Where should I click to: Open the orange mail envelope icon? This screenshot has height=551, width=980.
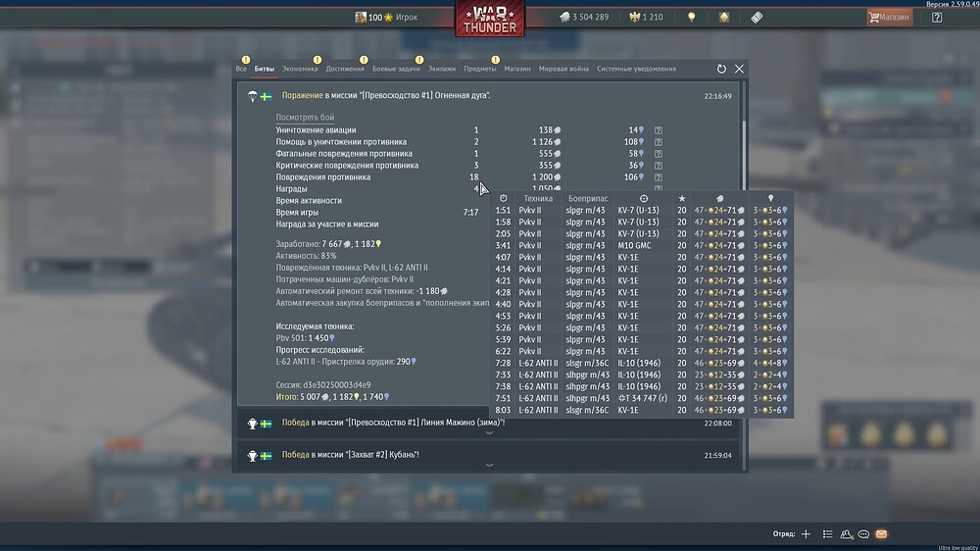pyautogui.click(x=881, y=534)
